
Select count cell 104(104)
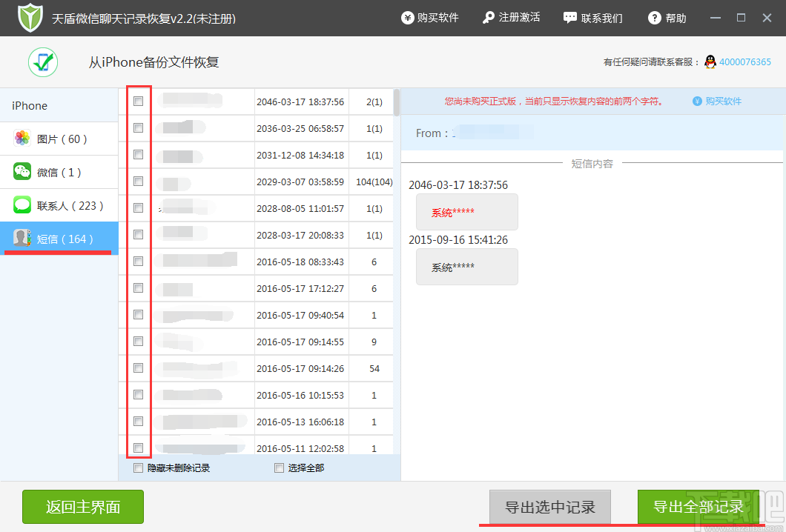(x=374, y=182)
